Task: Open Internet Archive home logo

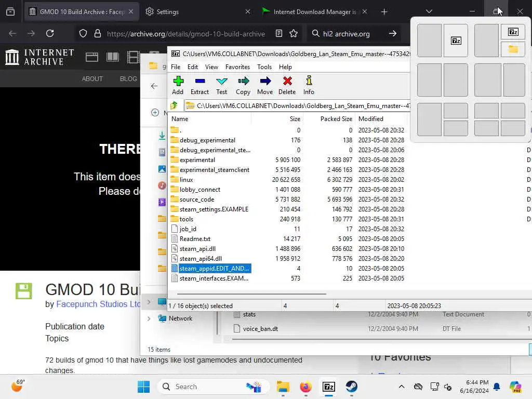Action: 39,57
